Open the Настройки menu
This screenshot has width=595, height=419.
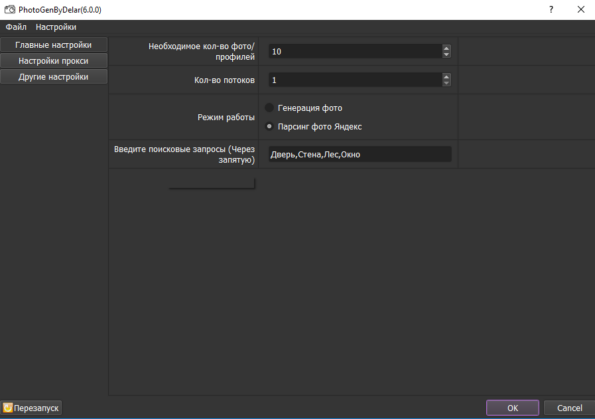[56, 27]
